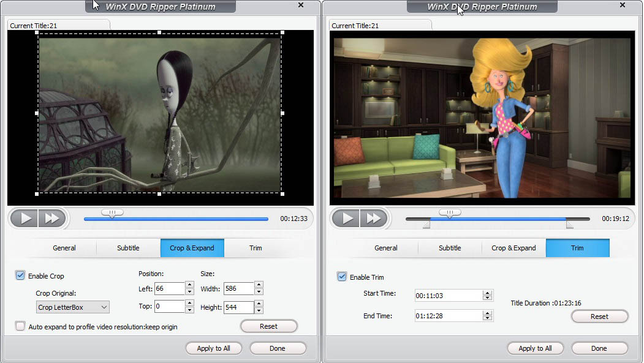
Task: Click the playback slider thumb in right Trim window
Action: pyautogui.click(x=450, y=213)
